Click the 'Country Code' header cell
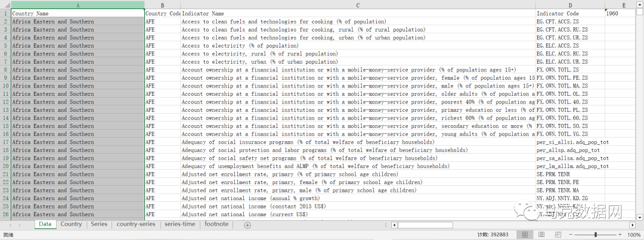The height and width of the screenshot is (240, 644). click(x=163, y=14)
